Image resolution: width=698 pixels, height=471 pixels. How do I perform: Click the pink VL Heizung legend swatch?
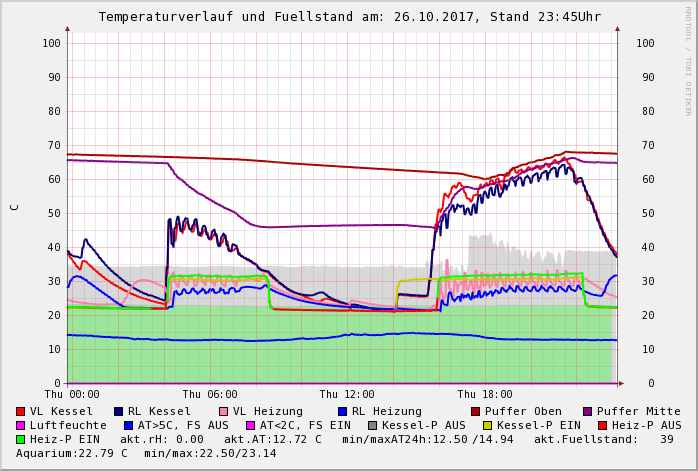(x=224, y=411)
